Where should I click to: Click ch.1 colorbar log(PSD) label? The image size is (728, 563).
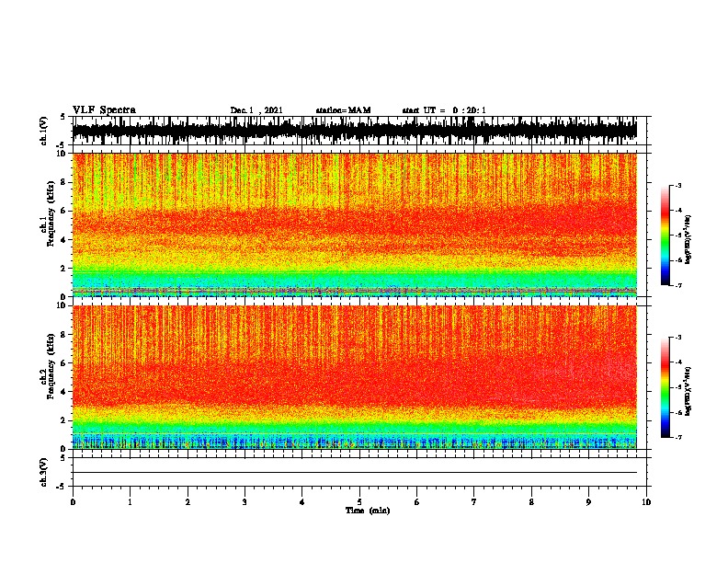tap(688, 240)
